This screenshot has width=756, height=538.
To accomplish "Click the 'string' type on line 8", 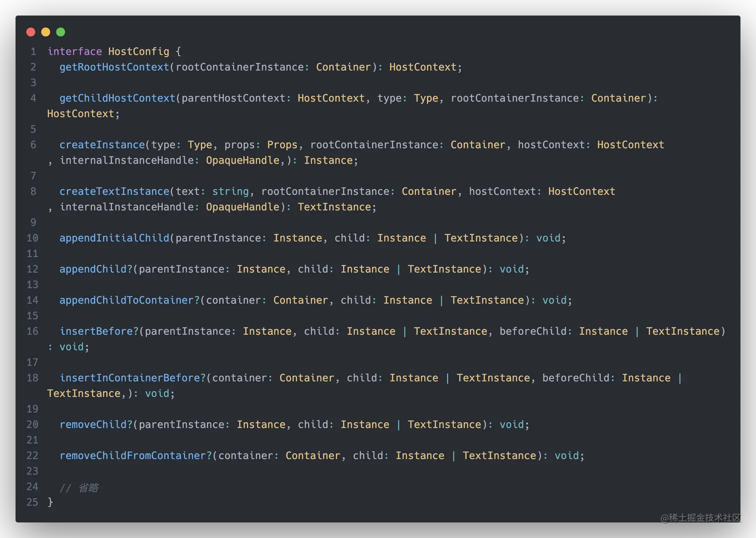I will click(230, 191).
